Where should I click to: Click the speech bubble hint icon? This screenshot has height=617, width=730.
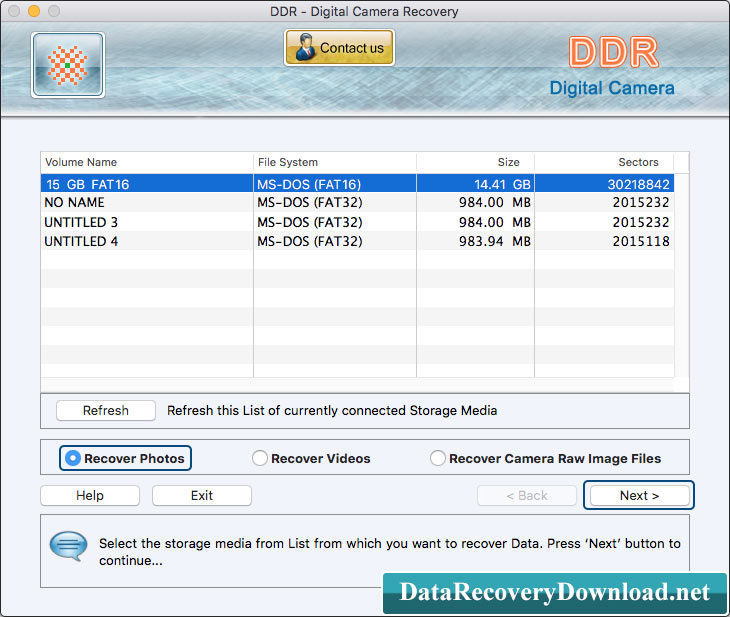68,546
